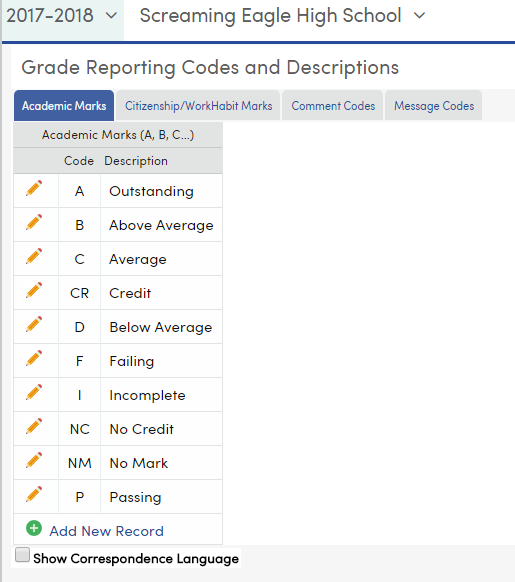Select the code cell 'NM'
Screen dimensions: 515x582
coord(79,463)
